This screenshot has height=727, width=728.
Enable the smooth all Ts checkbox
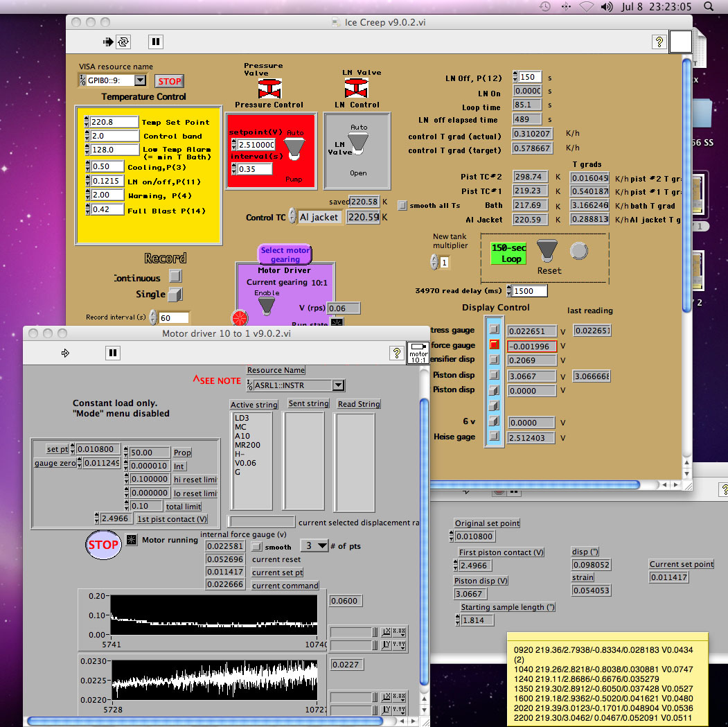coord(402,205)
